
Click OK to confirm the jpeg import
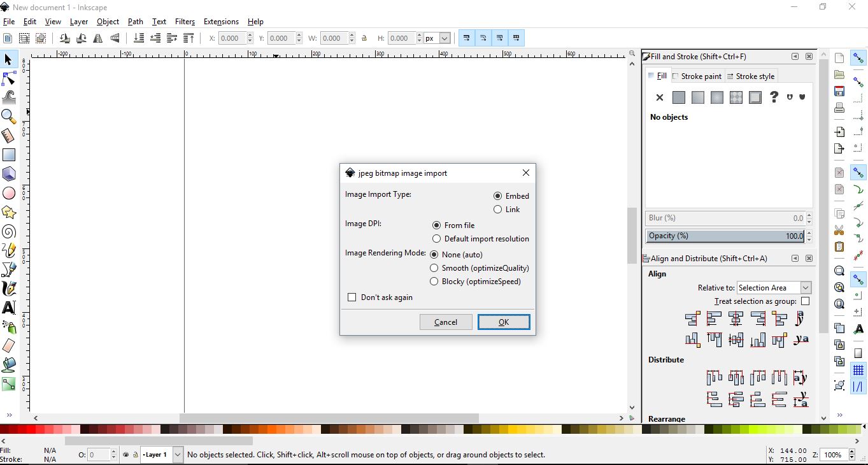click(x=504, y=322)
